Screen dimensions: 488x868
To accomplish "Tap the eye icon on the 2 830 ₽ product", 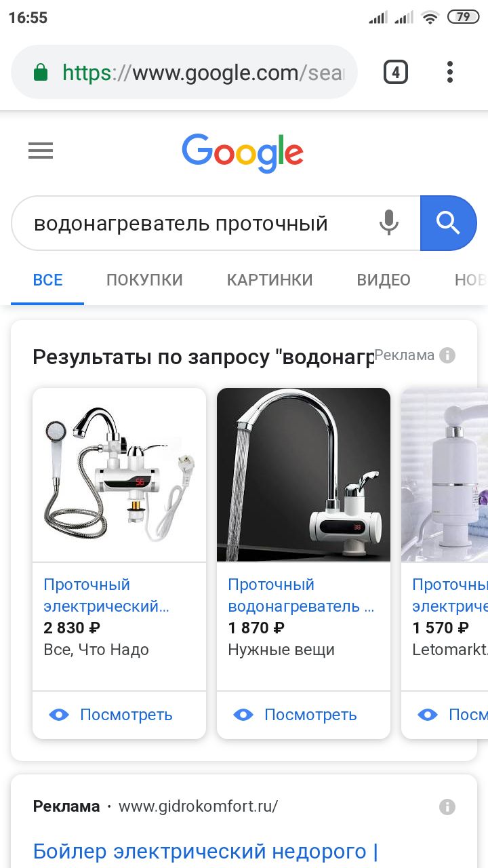I will pos(59,715).
